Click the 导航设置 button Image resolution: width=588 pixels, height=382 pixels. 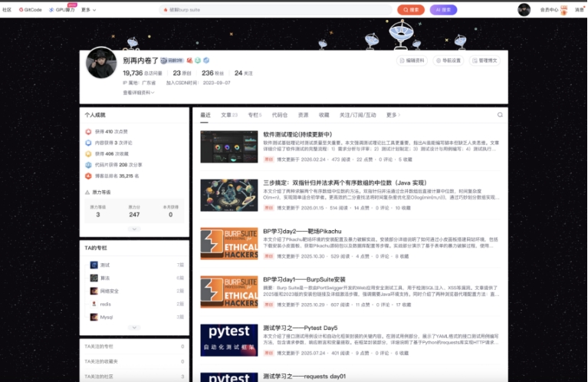pos(448,61)
